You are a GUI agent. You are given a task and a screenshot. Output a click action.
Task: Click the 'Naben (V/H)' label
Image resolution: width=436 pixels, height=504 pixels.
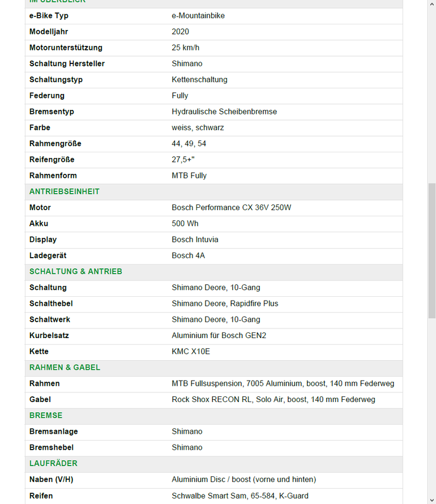(52, 480)
